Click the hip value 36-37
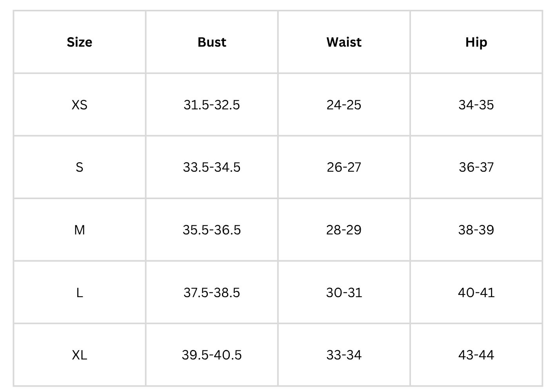 click(476, 167)
